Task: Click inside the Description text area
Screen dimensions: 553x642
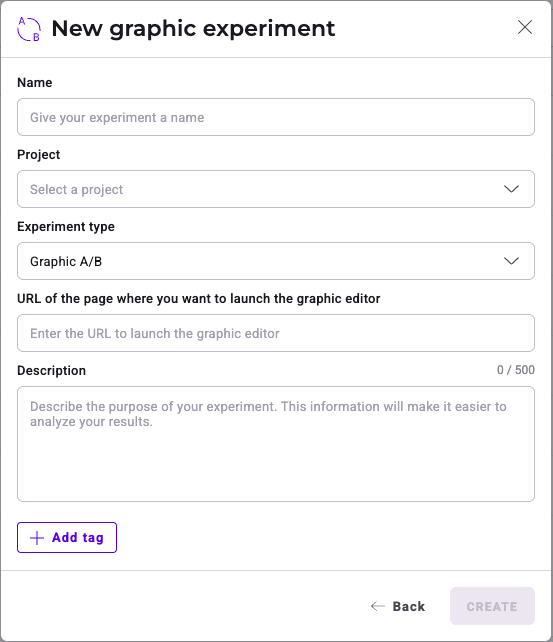Action: click(x=276, y=444)
